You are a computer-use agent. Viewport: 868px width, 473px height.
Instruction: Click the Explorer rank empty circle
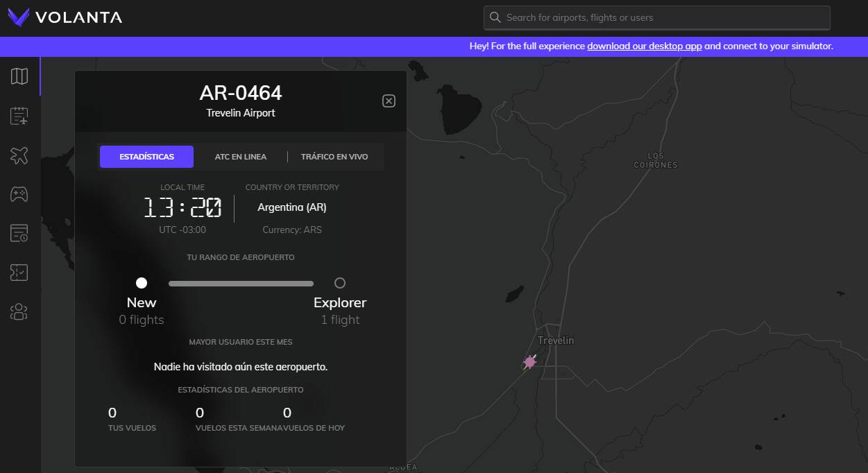coord(340,283)
